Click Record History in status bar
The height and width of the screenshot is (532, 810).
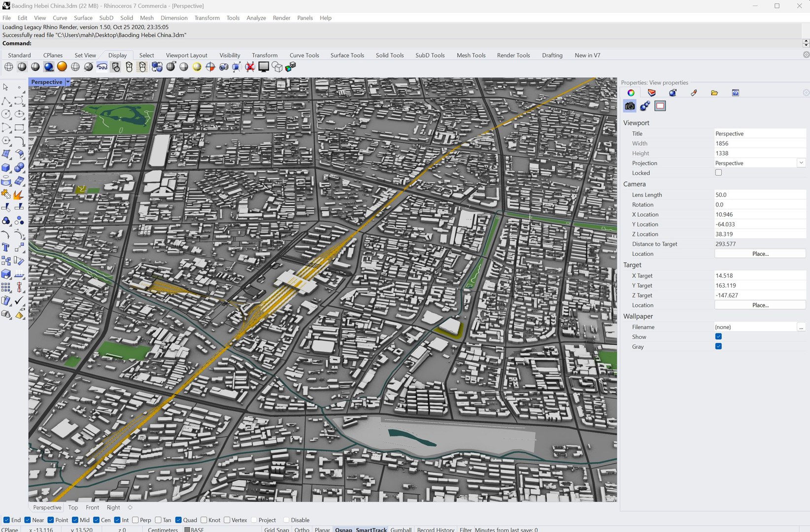436,530
